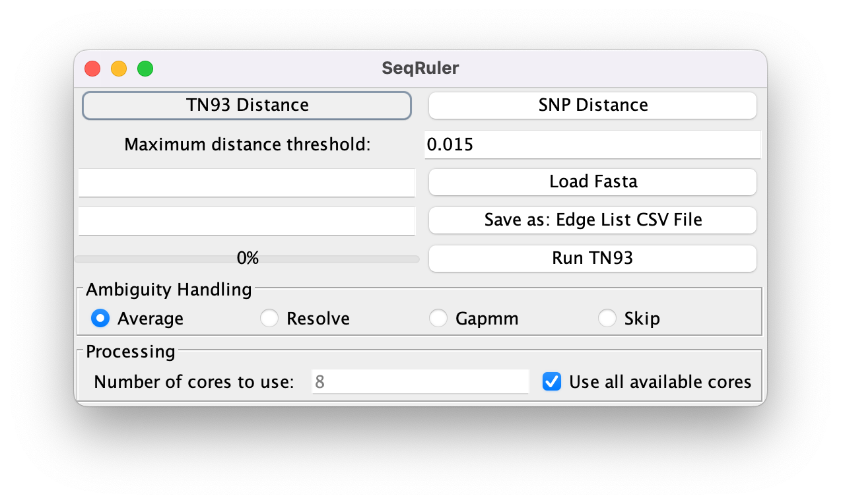Click the number of cores input field
841x504 pixels.
click(420, 381)
